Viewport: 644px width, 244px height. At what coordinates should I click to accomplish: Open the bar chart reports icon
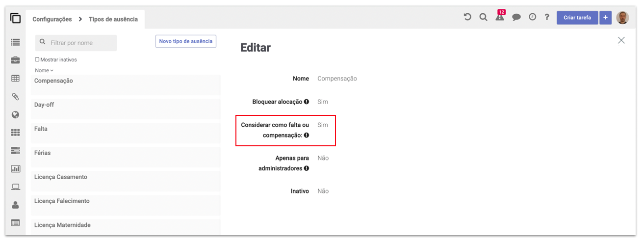click(15, 169)
